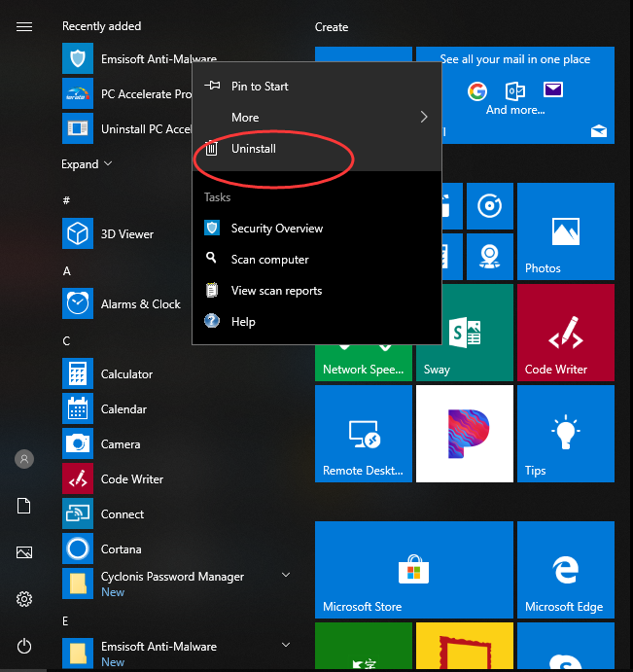Click the # letter group header

pos(66,200)
